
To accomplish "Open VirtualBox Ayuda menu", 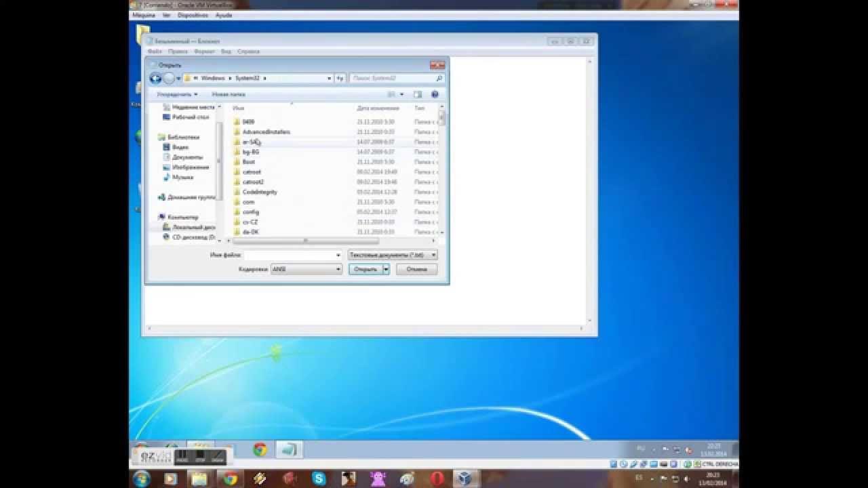I will tap(224, 14).
